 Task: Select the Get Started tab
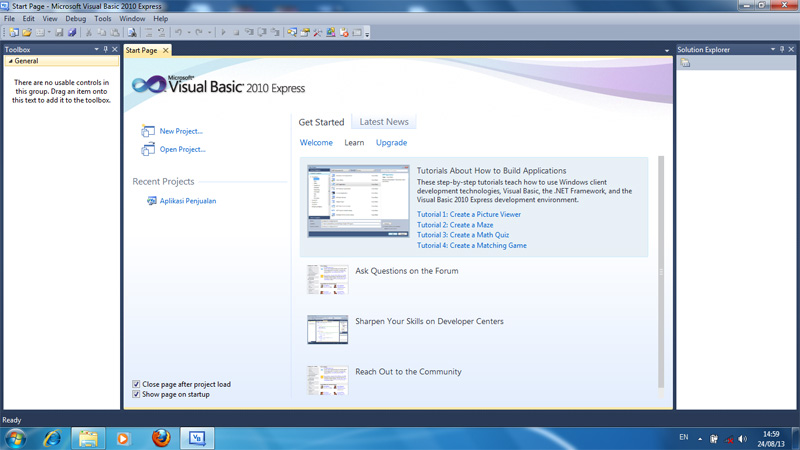(321, 122)
